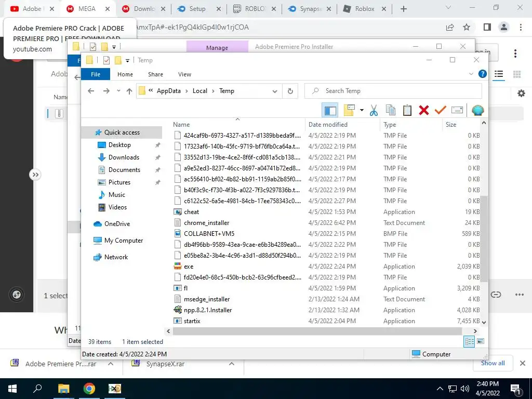Open the dropdown arrow beside organize icon
The height and width of the screenshot is (399, 532).
point(362,110)
